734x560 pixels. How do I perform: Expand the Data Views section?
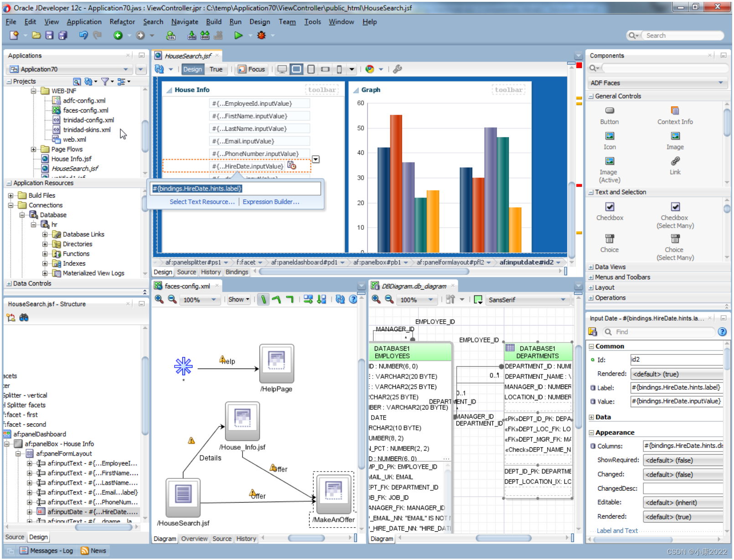591,267
